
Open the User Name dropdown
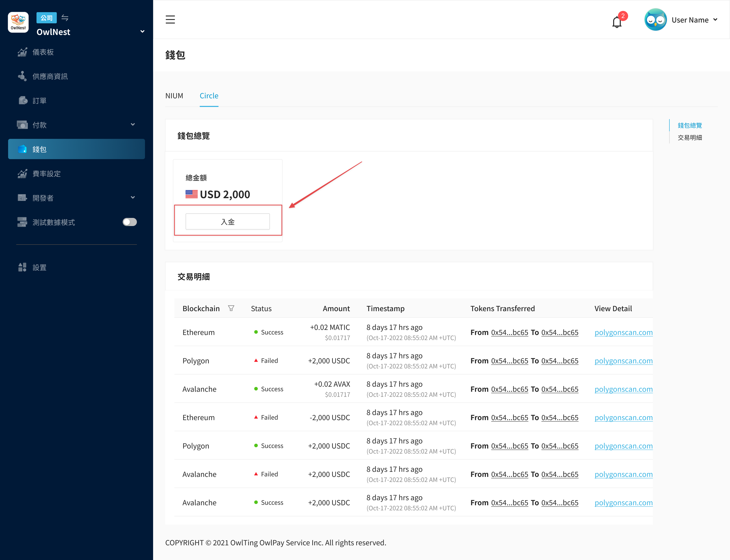[x=695, y=20]
